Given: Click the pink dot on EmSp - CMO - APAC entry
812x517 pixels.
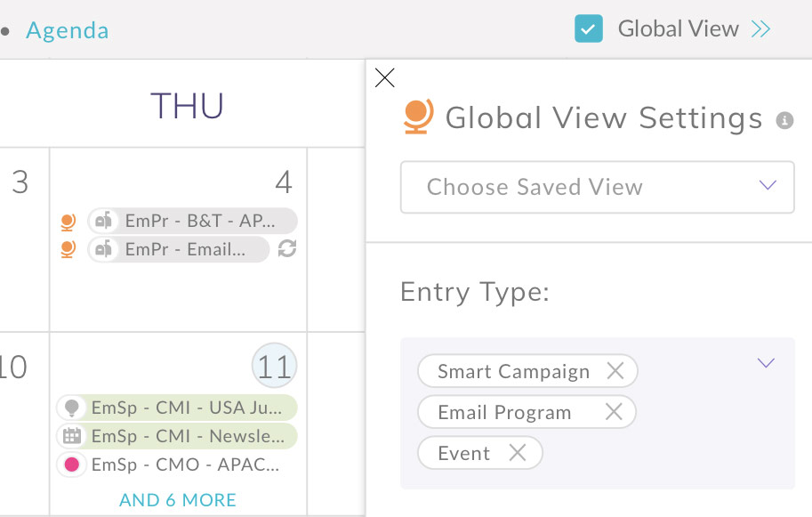Looking at the screenshot, I should click(x=72, y=464).
